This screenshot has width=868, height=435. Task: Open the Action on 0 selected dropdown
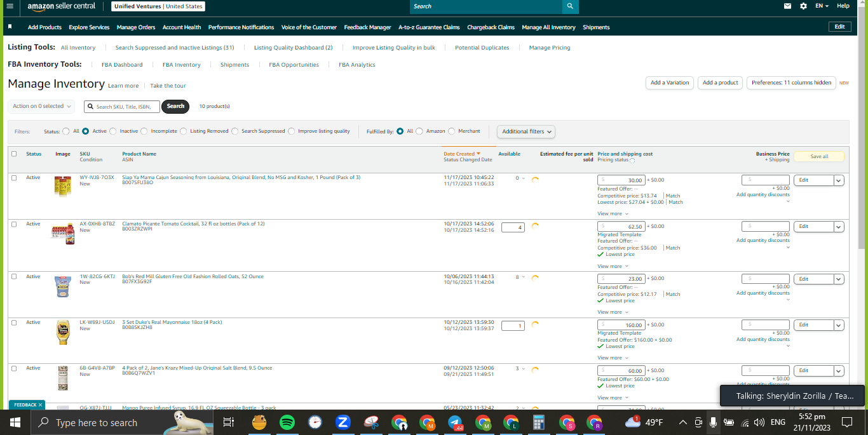(x=41, y=106)
